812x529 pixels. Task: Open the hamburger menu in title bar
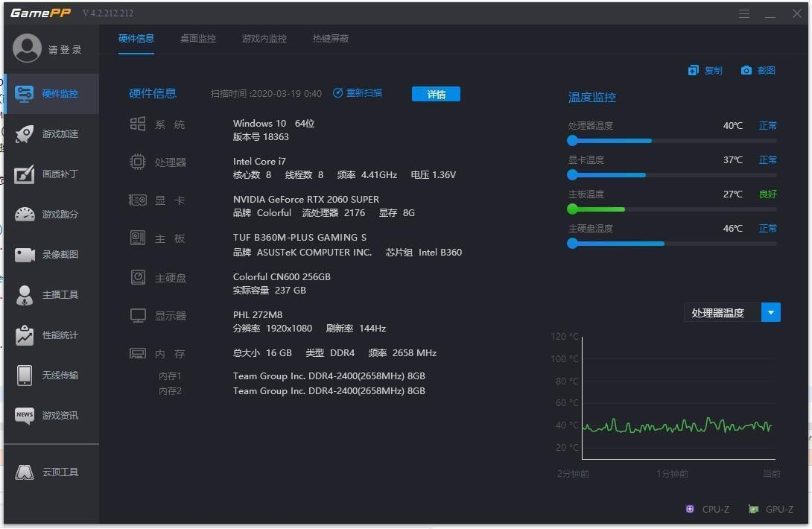click(x=744, y=13)
